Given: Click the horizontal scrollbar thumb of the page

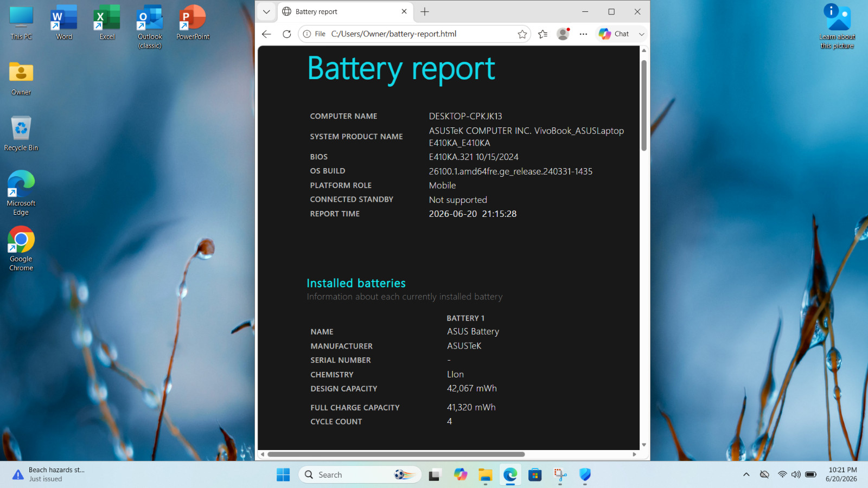Looking at the screenshot, I should coord(396,454).
